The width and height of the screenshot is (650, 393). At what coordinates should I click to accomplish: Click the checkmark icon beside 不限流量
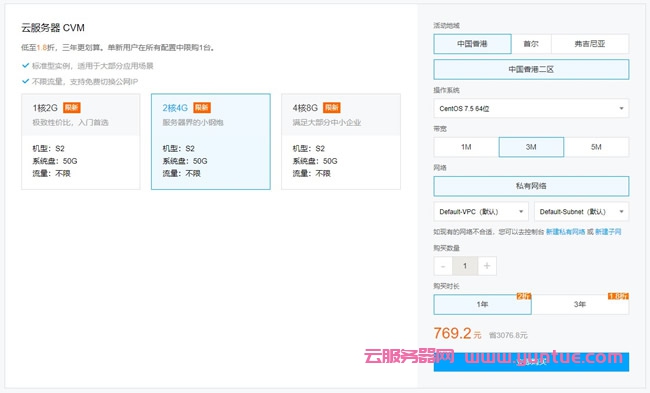point(25,81)
